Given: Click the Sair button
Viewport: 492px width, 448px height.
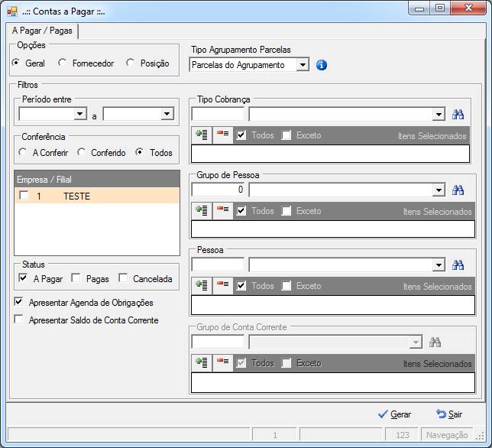Looking at the screenshot, I should coord(449,414).
